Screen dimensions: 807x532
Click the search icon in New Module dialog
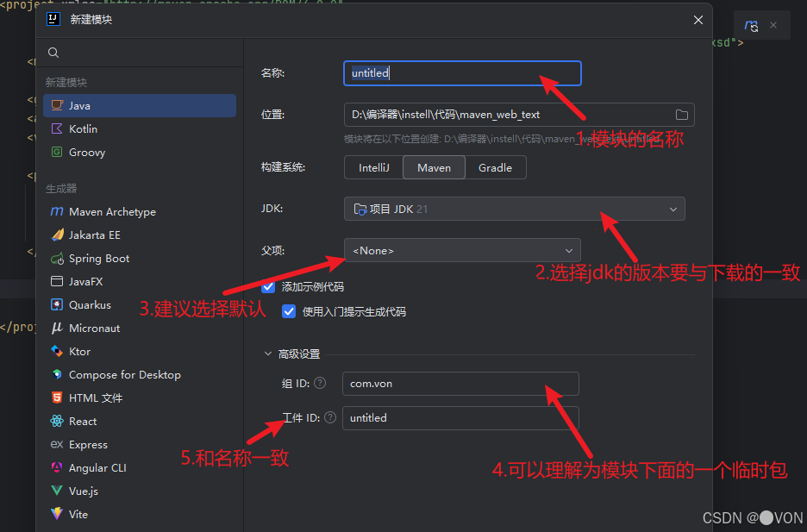[53, 53]
